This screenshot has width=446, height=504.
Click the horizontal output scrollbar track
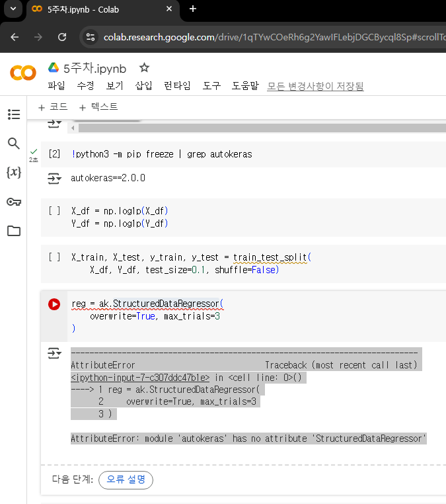coord(262,128)
